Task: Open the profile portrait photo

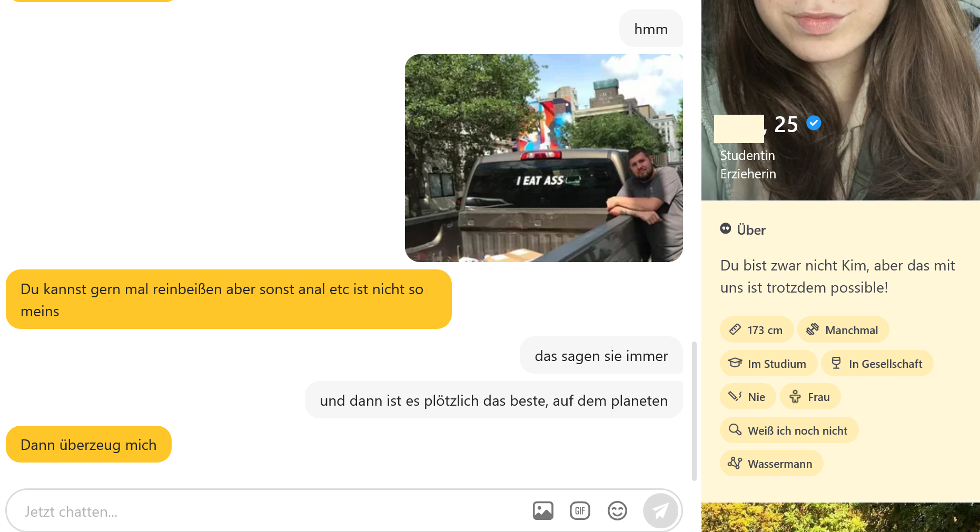Action: 840,100
